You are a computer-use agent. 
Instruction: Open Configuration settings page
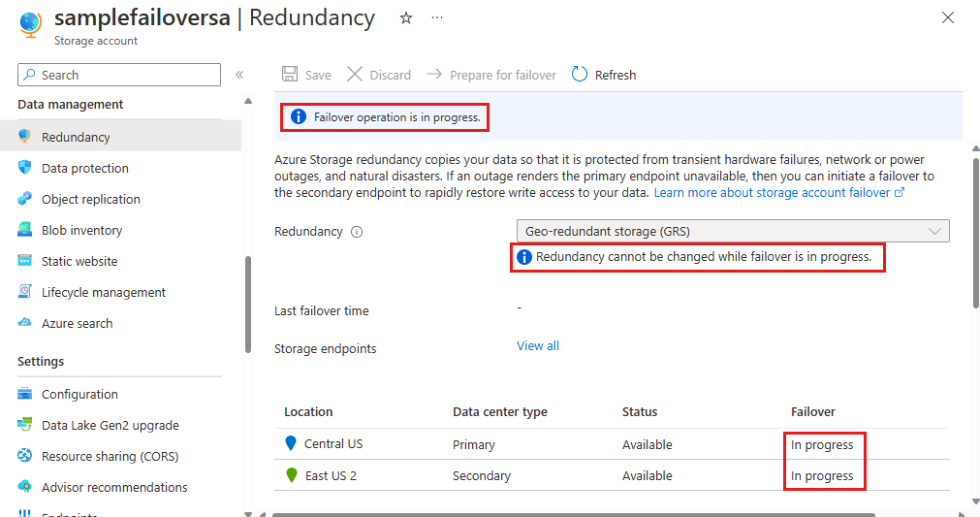pyautogui.click(x=79, y=394)
